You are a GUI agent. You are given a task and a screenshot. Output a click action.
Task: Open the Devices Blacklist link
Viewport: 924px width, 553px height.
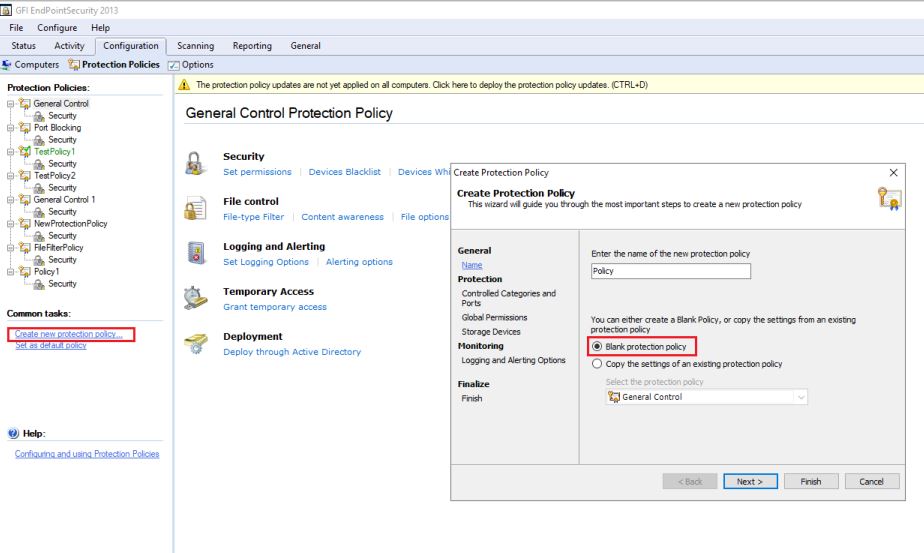[345, 172]
